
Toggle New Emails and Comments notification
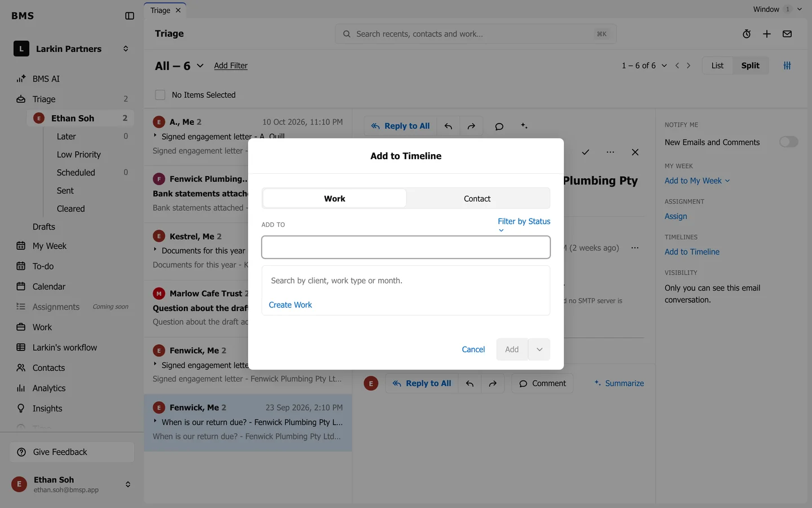point(788,142)
